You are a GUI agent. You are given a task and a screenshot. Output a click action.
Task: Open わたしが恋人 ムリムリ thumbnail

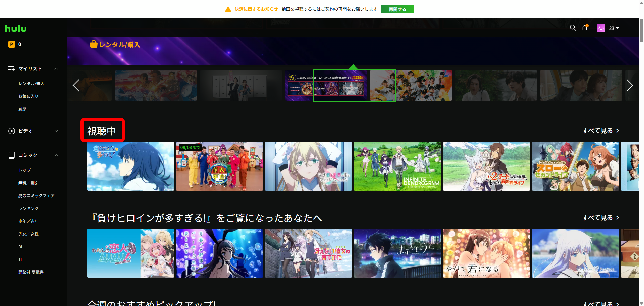pos(130,253)
